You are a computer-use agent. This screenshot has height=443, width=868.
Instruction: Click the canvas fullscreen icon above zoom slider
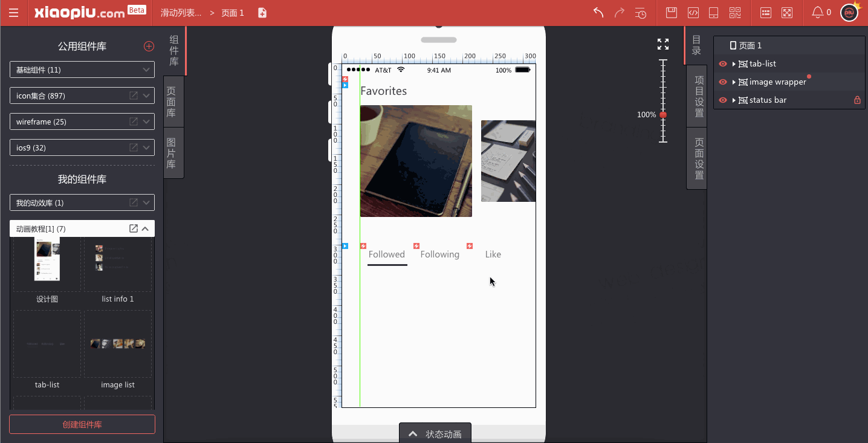(663, 44)
